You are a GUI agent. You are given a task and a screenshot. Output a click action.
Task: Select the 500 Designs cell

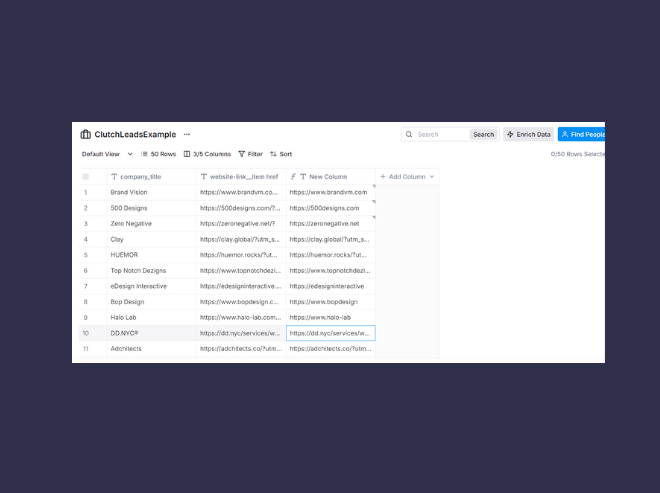coord(152,208)
